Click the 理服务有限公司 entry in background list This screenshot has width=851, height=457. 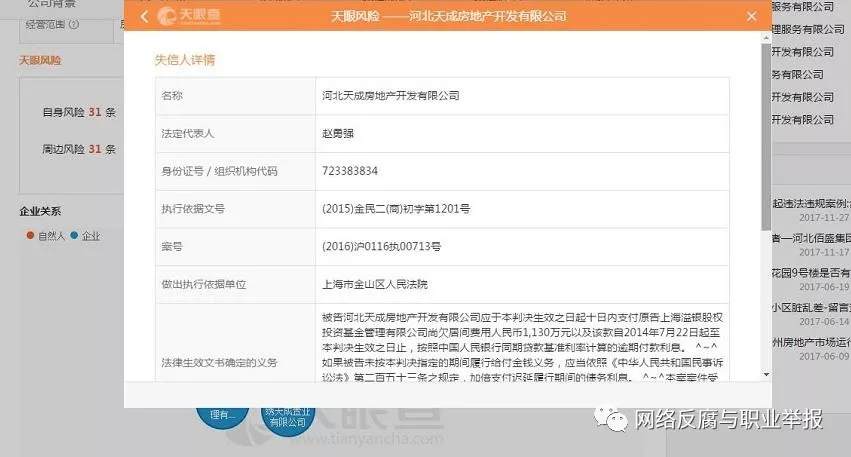click(808, 29)
